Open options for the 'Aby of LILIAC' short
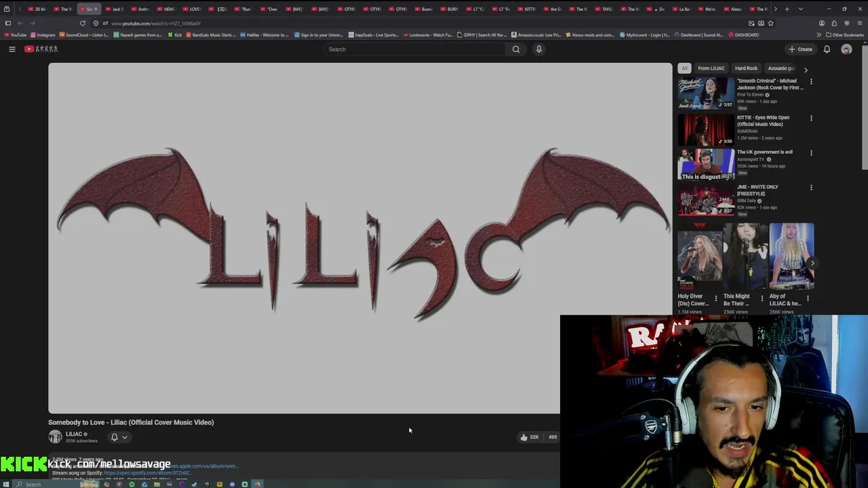This screenshot has width=868, height=488. click(808, 298)
